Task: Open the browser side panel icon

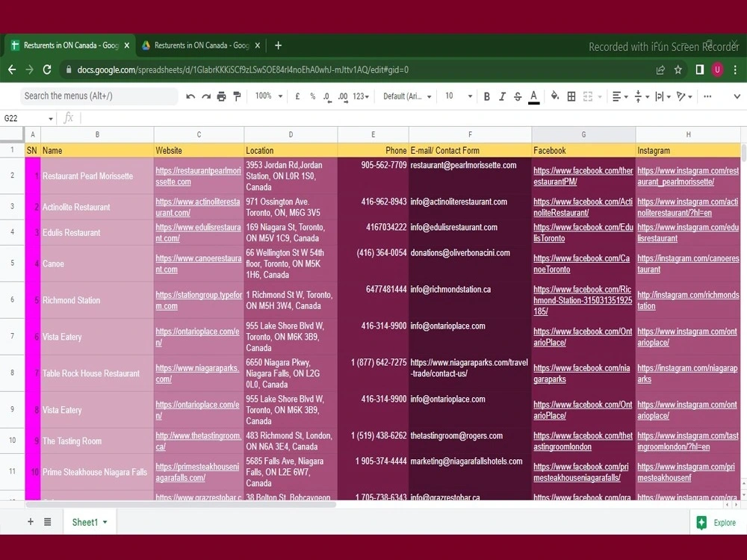Action: click(699, 70)
